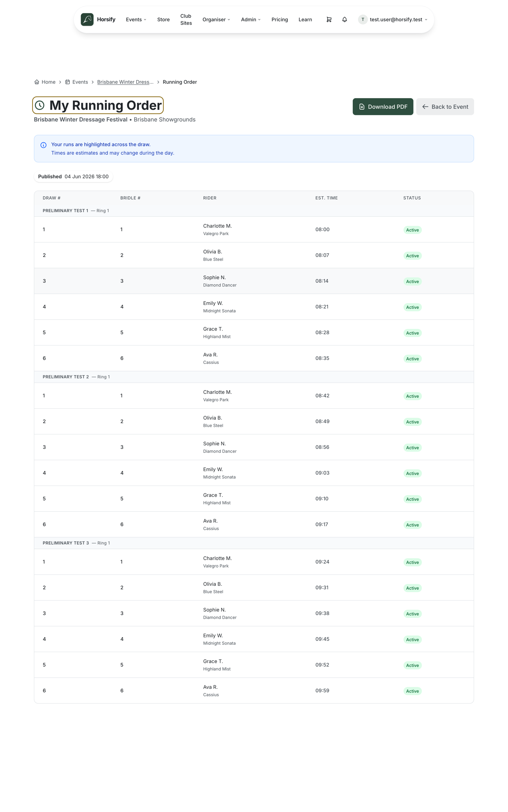
Task: Open notifications bell icon
Action: click(345, 19)
